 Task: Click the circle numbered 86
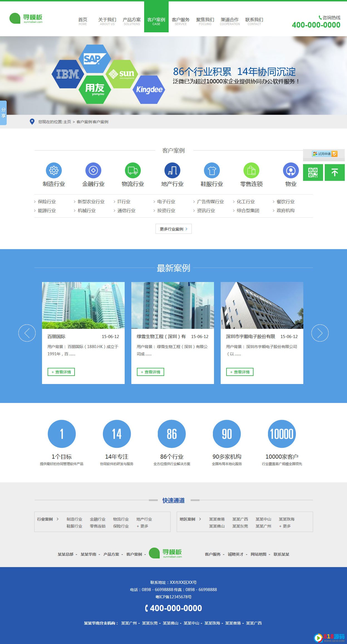(x=172, y=434)
